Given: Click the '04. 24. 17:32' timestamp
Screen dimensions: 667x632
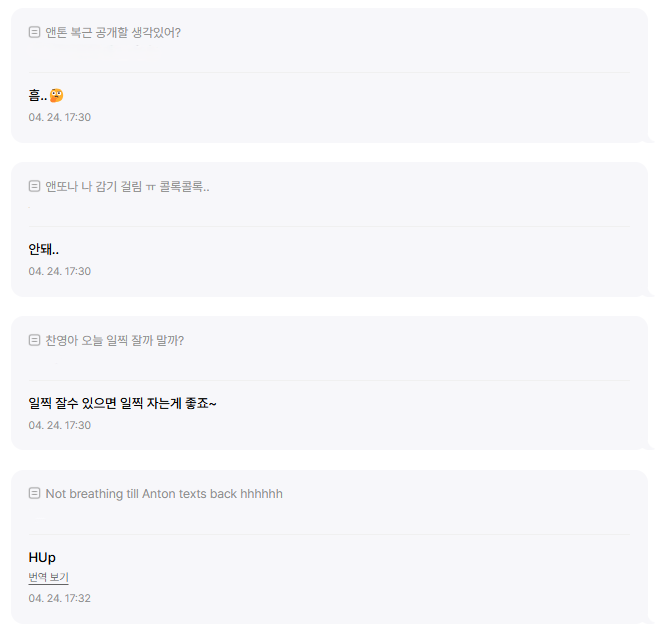Looking at the screenshot, I should 59,598.
